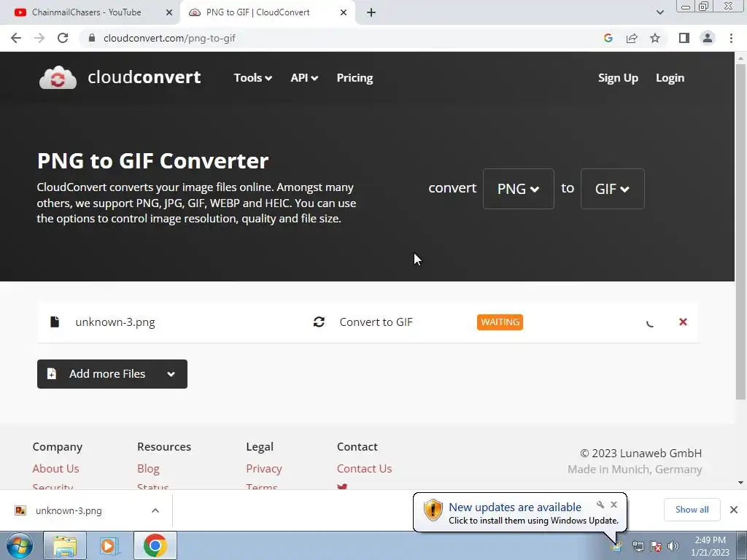This screenshot has height=560, width=747.
Task: Open the Google search side icon
Action: [608, 38]
